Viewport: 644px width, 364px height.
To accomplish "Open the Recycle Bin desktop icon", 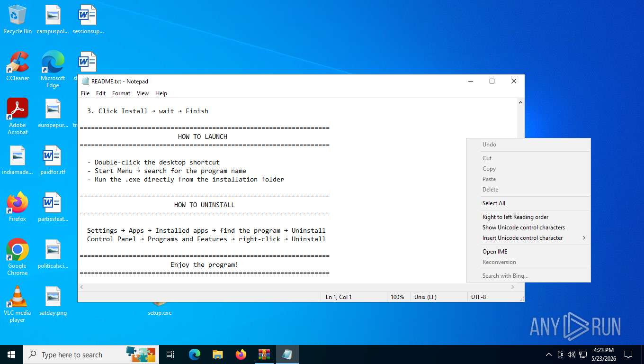I will pyautogui.click(x=18, y=19).
